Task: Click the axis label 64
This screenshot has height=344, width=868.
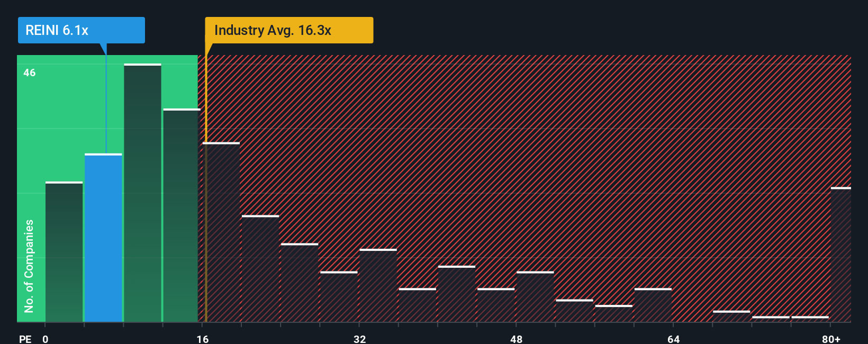Action: pos(674,339)
